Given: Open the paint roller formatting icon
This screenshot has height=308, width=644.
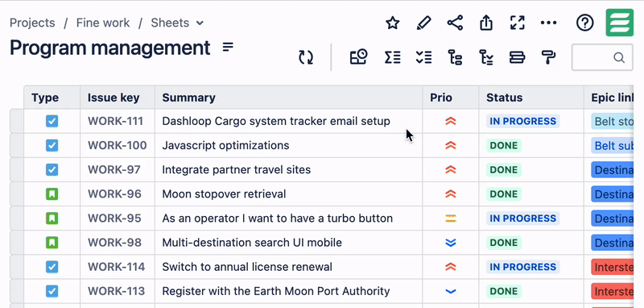Looking at the screenshot, I should [548, 57].
